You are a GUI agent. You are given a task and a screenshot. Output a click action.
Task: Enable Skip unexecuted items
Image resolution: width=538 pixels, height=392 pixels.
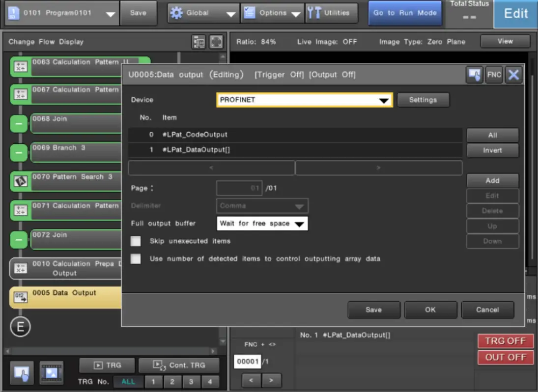pyautogui.click(x=136, y=241)
